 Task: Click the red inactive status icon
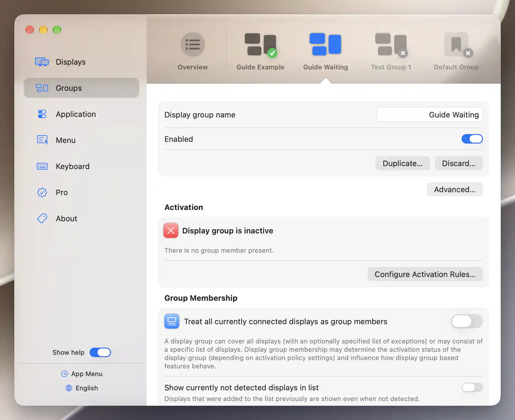coord(171,230)
